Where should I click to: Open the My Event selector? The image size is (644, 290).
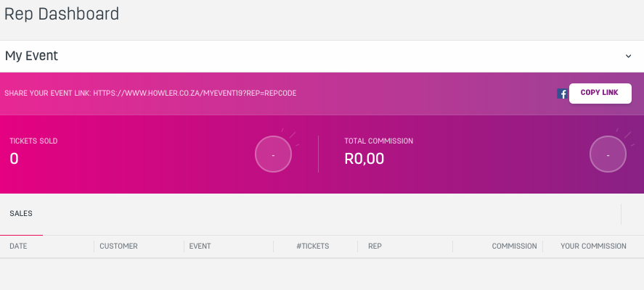pyautogui.click(x=322, y=57)
